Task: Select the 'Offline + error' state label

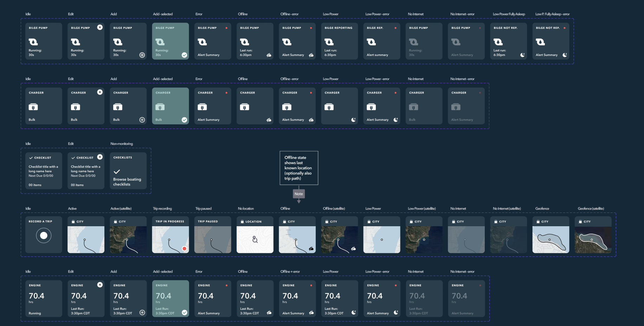Action: pyautogui.click(x=290, y=272)
